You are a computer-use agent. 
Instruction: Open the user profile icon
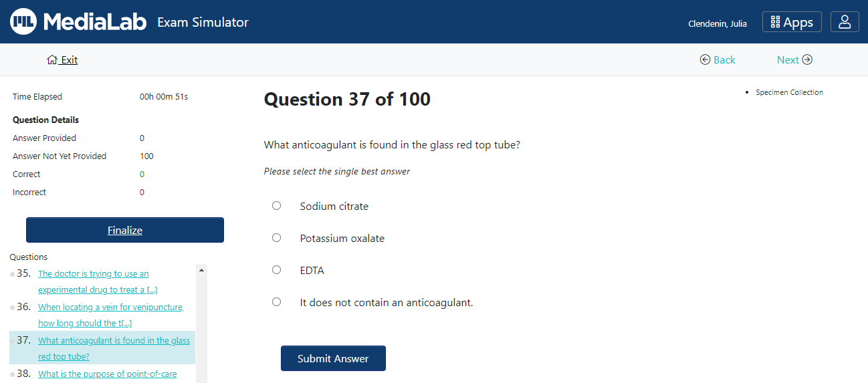click(845, 22)
